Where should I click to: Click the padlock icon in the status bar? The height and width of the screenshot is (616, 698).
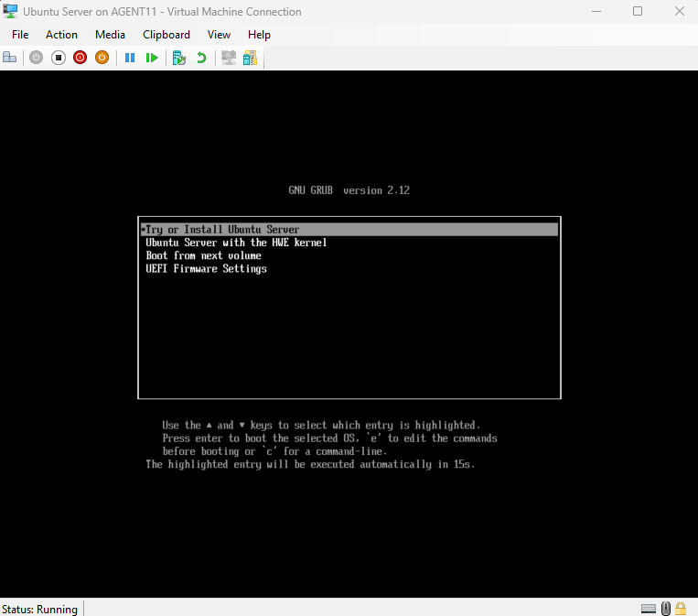tap(681, 609)
